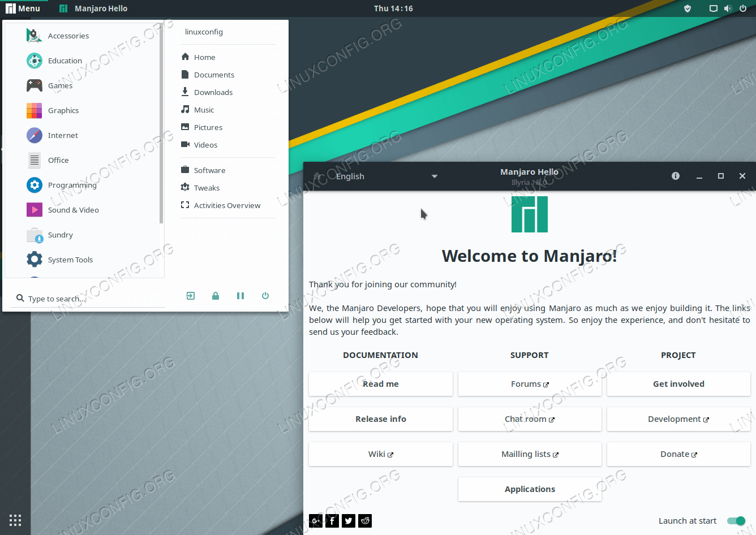
Task: Select the Programming gear icon
Action: click(x=34, y=185)
